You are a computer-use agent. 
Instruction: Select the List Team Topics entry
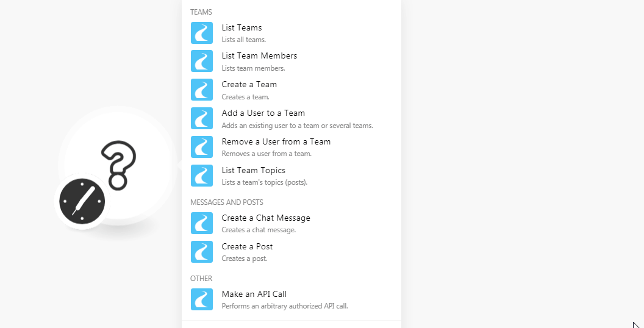coord(253,171)
